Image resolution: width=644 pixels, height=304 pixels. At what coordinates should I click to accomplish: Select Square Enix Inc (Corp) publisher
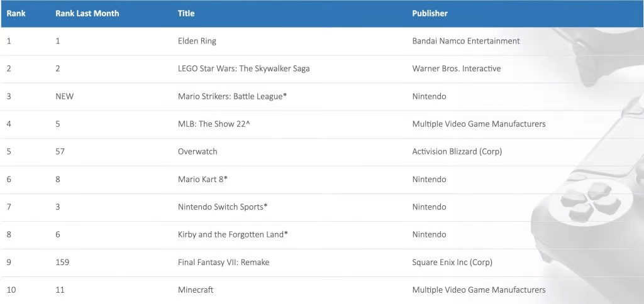point(452,262)
